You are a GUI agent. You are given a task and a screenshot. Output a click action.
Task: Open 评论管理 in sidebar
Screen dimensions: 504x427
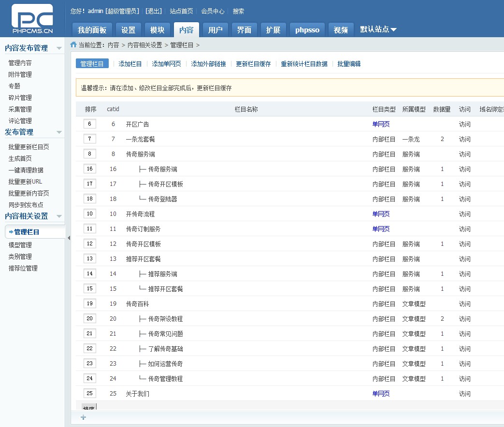(20, 120)
